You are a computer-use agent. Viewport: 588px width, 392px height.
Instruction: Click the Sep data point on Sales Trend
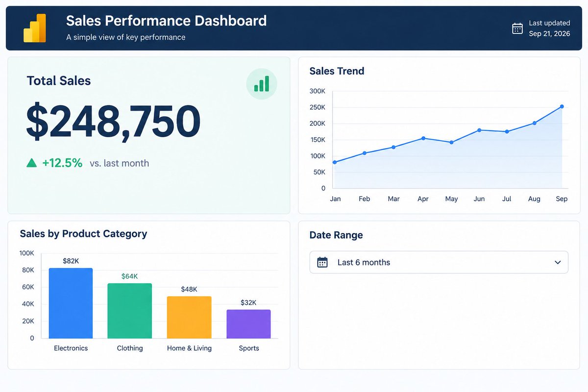[x=562, y=106]
